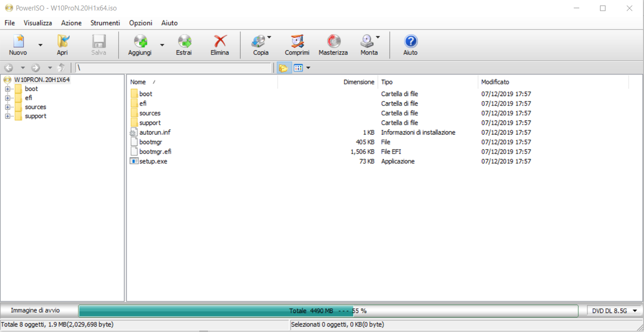Viewport: 644px width, 332px height.
Task: Open the Back history dropdown arrow
Action: tap(23, 68)
